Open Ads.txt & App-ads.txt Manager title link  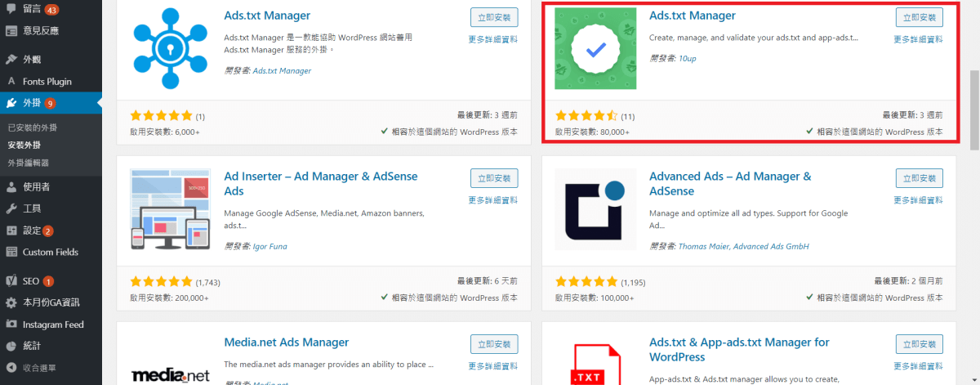(739, 349)
